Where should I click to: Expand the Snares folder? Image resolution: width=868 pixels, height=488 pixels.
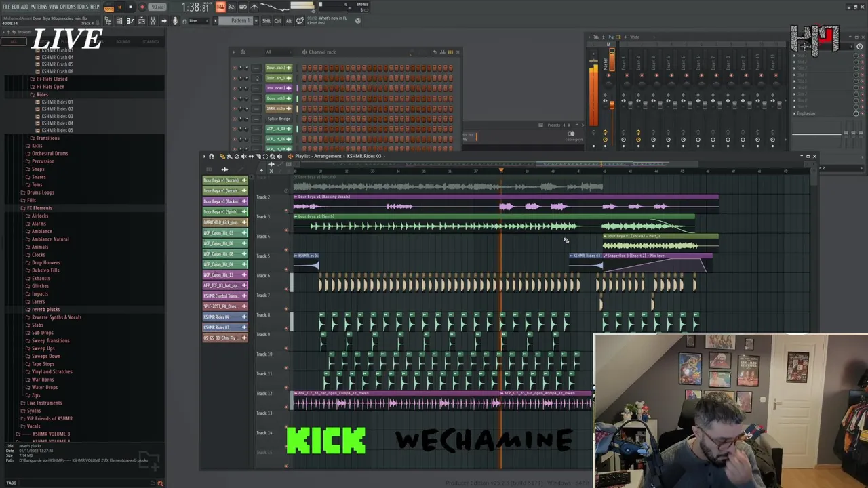click(x=38, y=177)
